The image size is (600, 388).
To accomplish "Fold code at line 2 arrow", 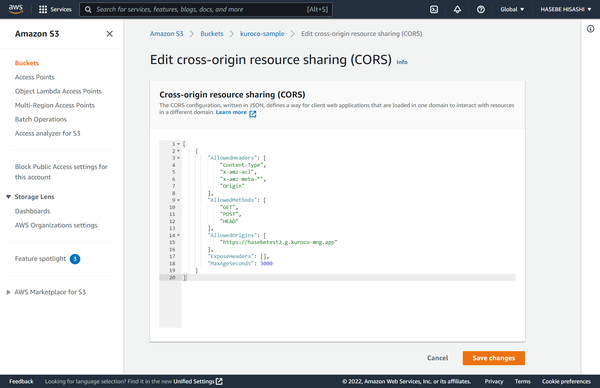I will 178,151.
